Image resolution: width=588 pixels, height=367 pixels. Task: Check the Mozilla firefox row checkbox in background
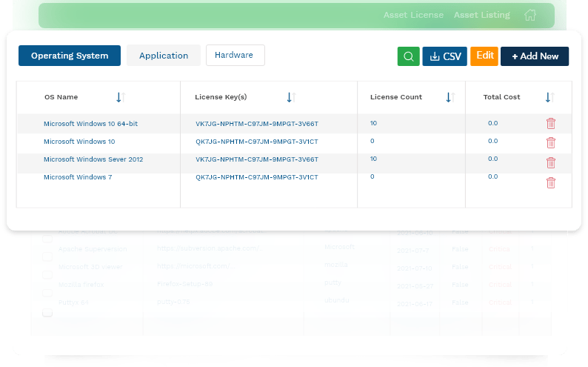(x=47, y=293)
